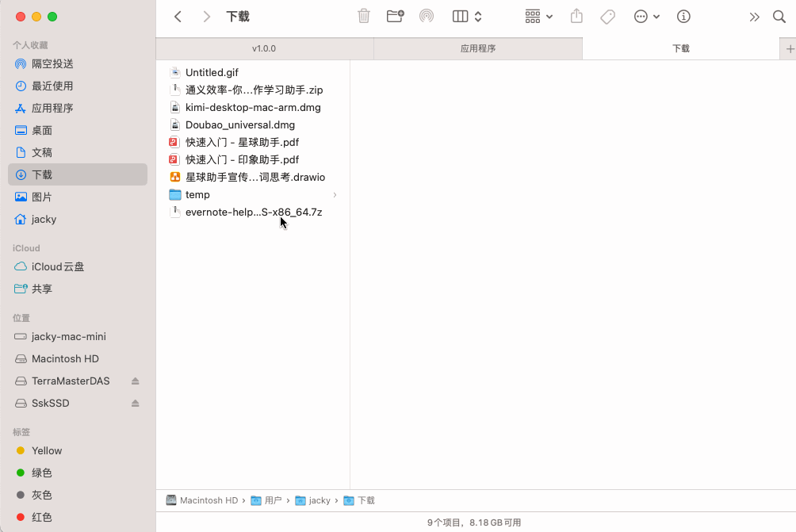Open the column view switcher dropdown
The height and width of the screenshot is (532, 796).
467,16
